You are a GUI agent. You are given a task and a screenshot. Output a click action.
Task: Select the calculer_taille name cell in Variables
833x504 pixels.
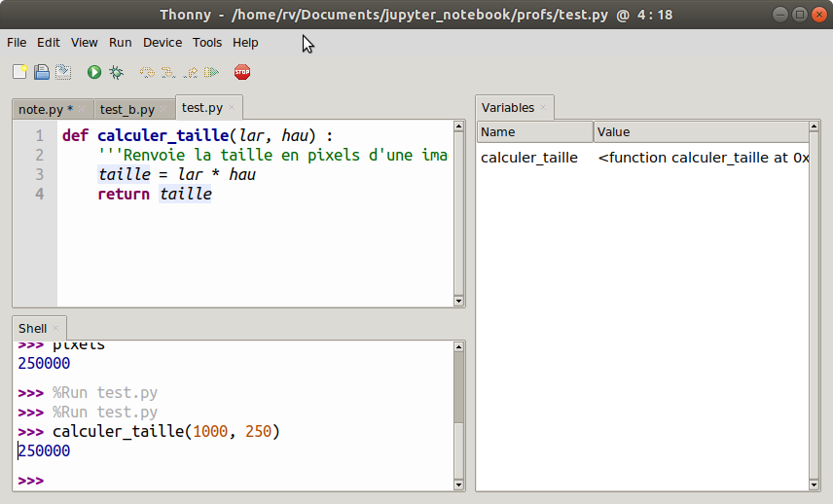(x=529, y=158)
